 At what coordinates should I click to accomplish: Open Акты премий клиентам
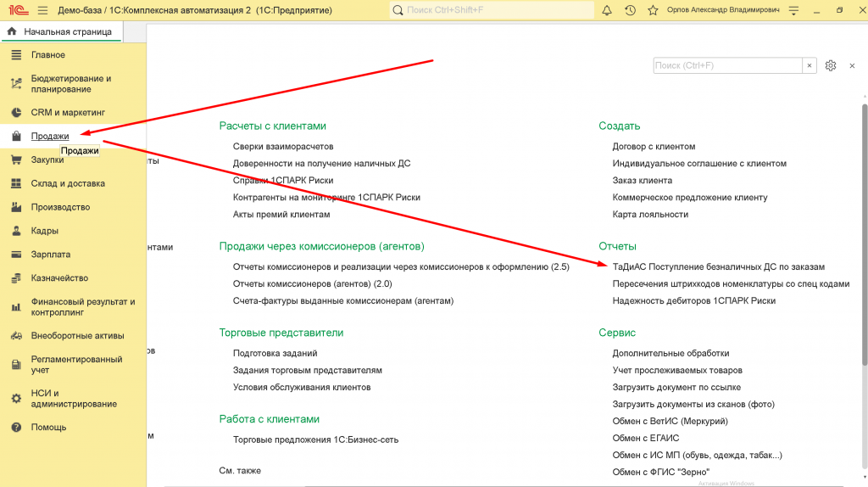tap(281, 215)
